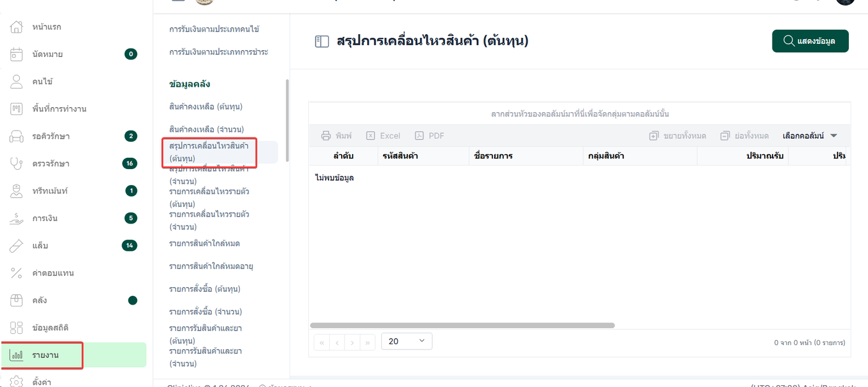Image resolution: width=868 pixels, height=387 pixels.
Task: Click the แล็บ test tube icon
Action: 17,245
